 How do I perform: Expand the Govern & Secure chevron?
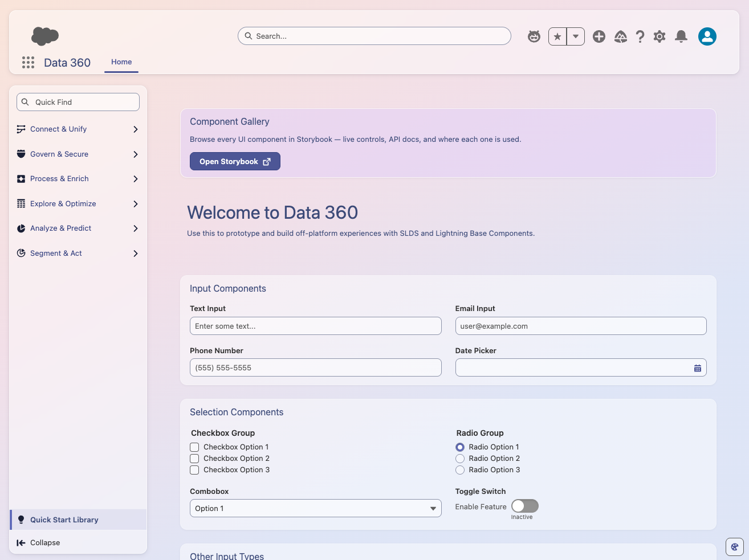click(x=136, y=154)
